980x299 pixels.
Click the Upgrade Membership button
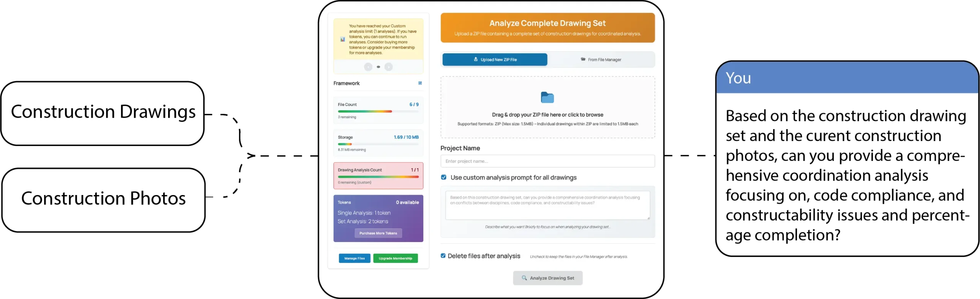[x=395, y=258]
